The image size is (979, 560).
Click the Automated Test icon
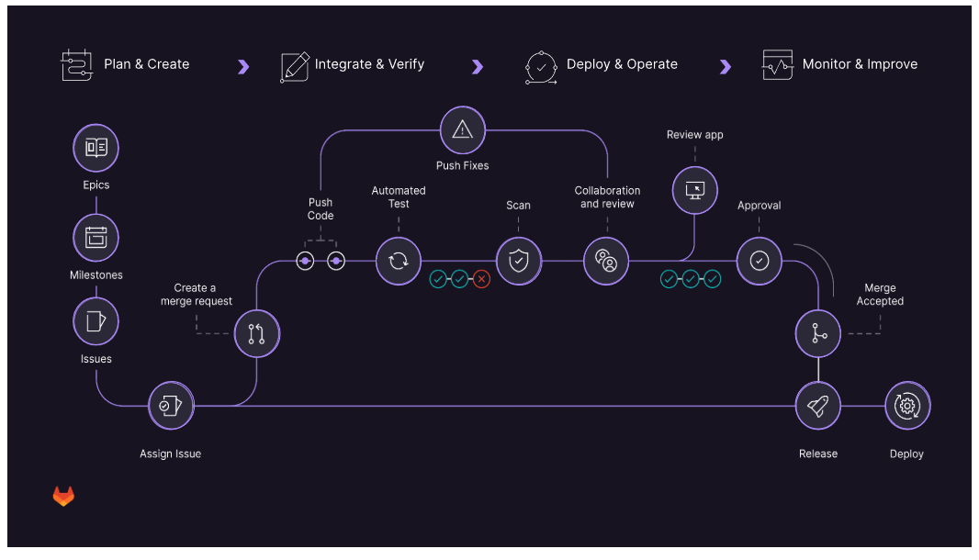398,260
